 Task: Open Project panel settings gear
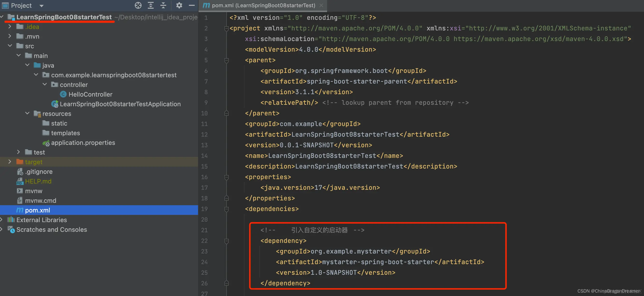click(x=179, y=5)
